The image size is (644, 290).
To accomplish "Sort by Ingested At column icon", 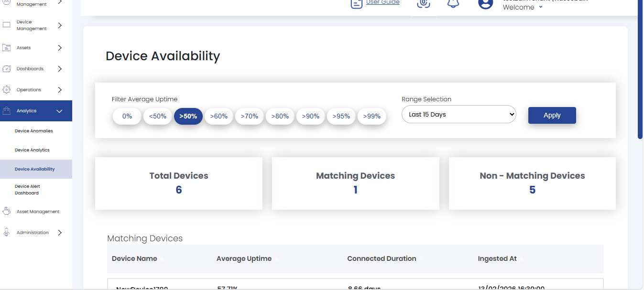I will 522,259.
